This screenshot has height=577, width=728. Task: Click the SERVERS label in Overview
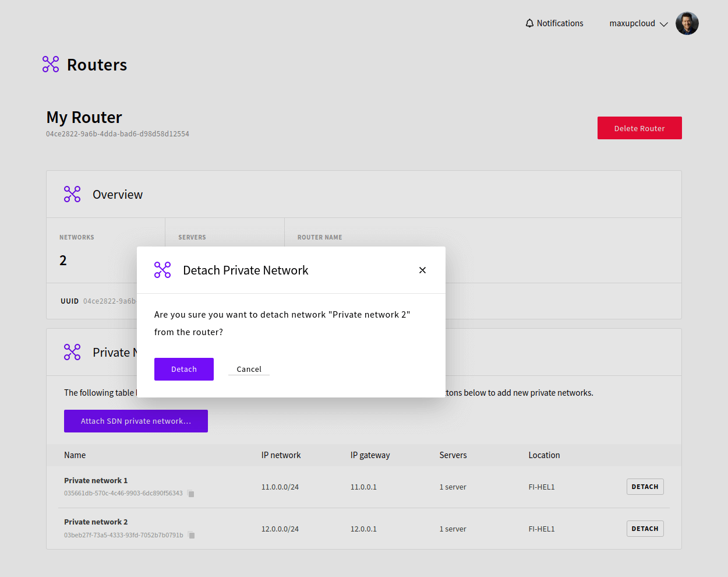[192, 237]
